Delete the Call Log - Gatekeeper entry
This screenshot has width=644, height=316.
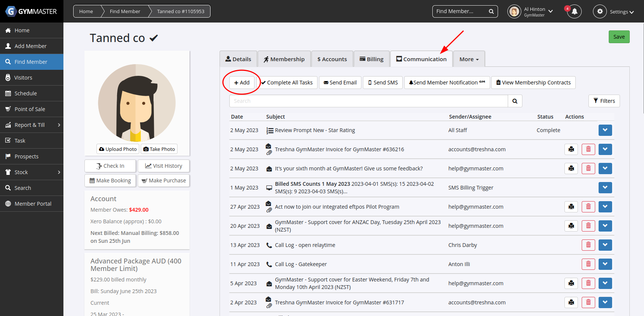(588, 264)
